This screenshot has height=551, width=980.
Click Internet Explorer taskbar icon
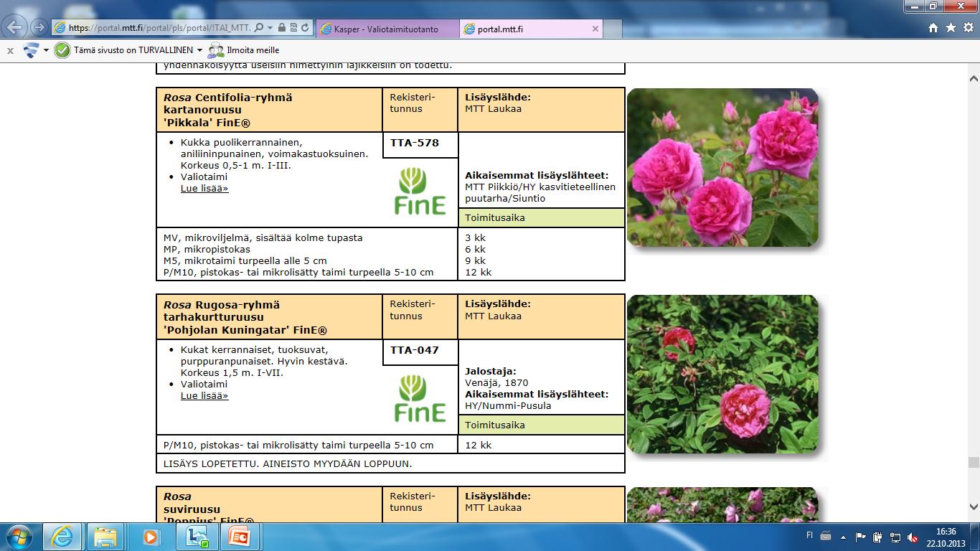(x=62, y=537)
